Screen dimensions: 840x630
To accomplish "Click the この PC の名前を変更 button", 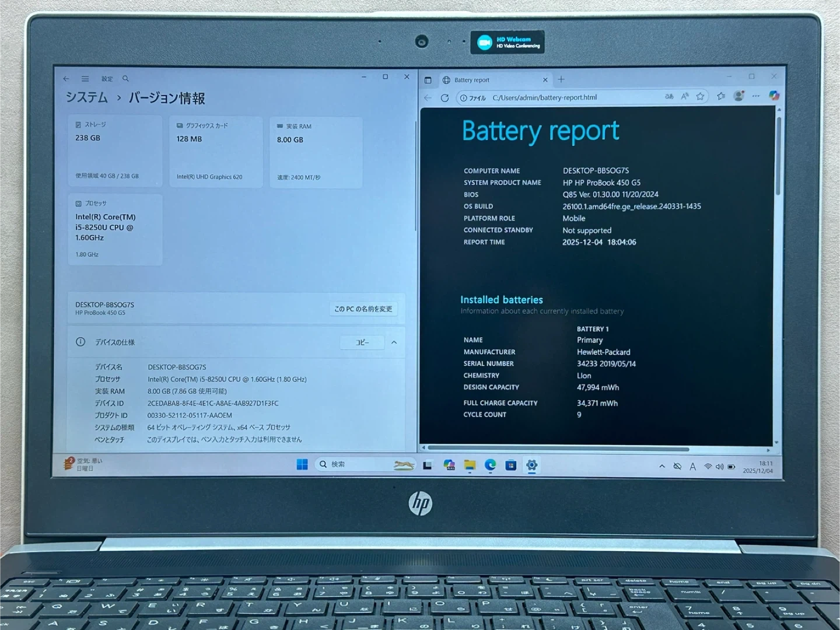I will click(363, 309).
